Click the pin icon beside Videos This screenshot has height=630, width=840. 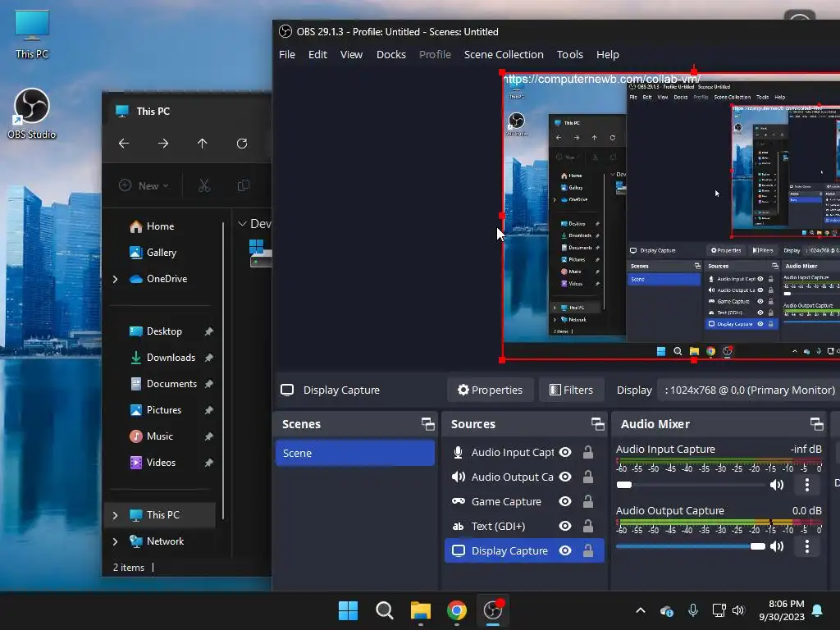[209, 463]
